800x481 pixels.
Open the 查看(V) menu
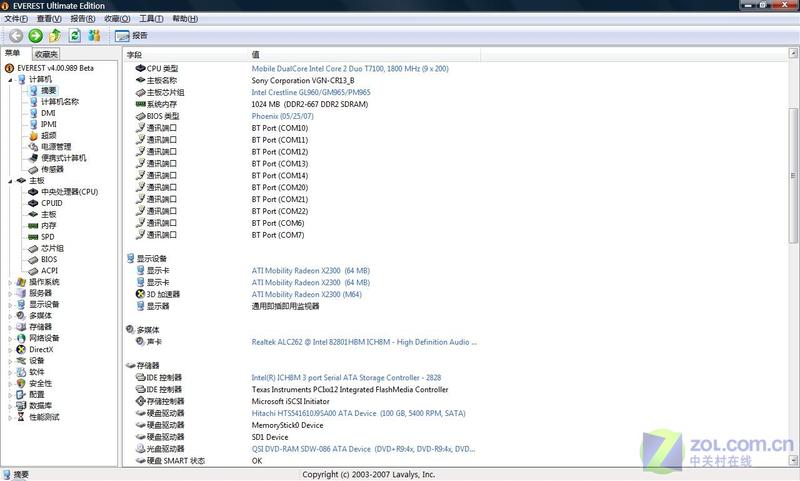pos(49,19)
